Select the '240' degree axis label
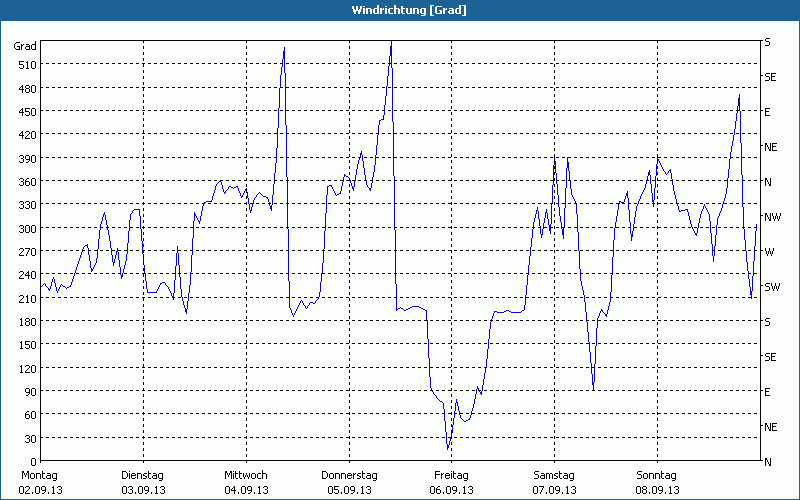Viewport: 800px width, 500px height. [28, 276]
